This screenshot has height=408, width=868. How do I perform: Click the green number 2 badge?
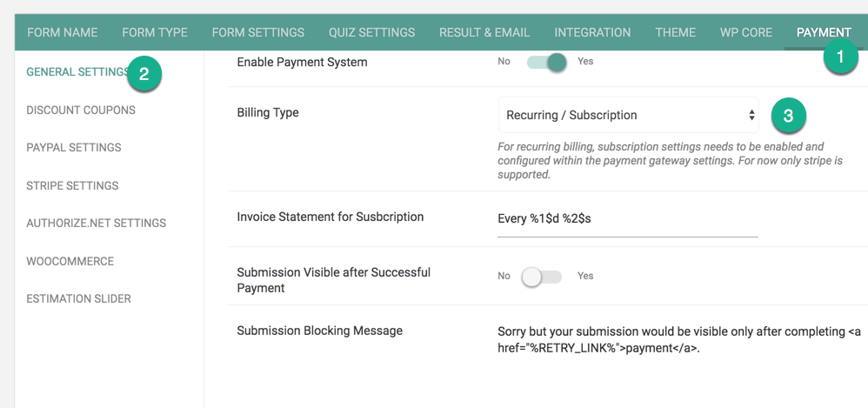click(144, 74)
